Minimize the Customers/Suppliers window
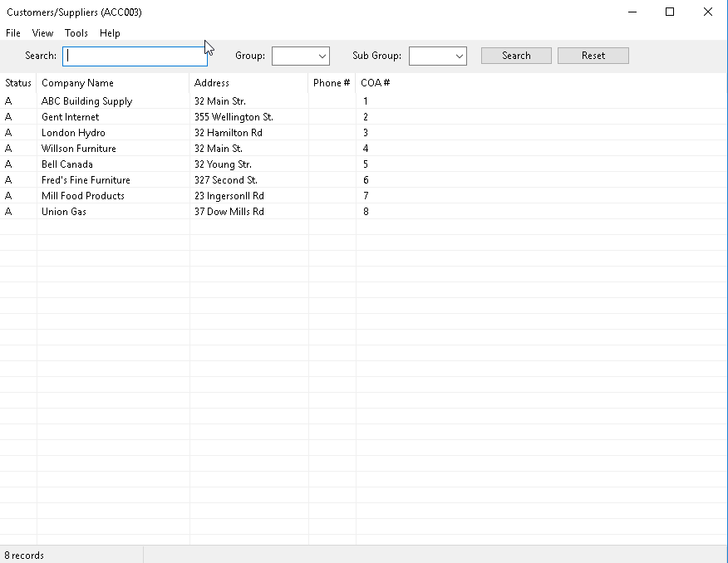Viewport: 728px width, 563px height. [x=632, y=12]
